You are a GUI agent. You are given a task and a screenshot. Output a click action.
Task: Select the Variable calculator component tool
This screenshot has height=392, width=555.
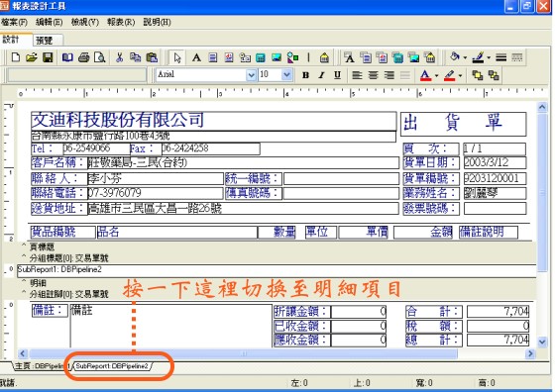click(x=261, y=57)
